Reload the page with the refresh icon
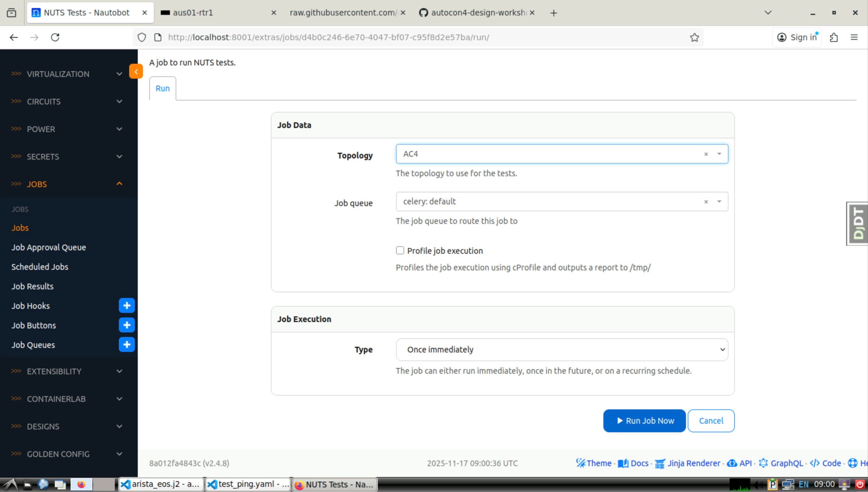The height and width of the screenshot is (492, 868). point(55,37)
